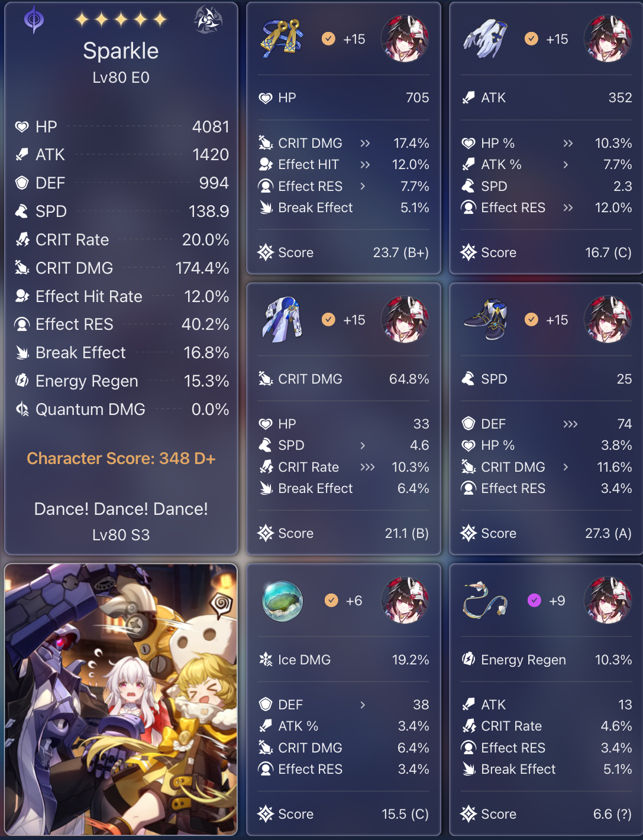This screenshot has width=643, height=840.
Task: Select the planar sphere relic icon
Action: pos(282,601)
